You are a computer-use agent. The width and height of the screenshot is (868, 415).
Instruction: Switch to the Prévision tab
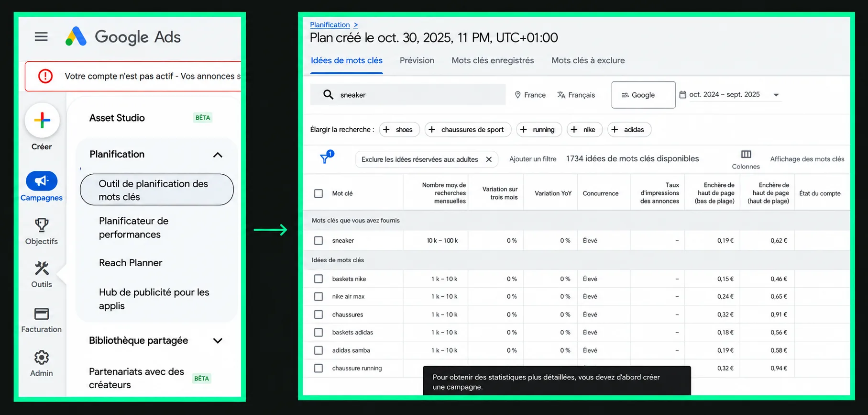pos(417,60)
